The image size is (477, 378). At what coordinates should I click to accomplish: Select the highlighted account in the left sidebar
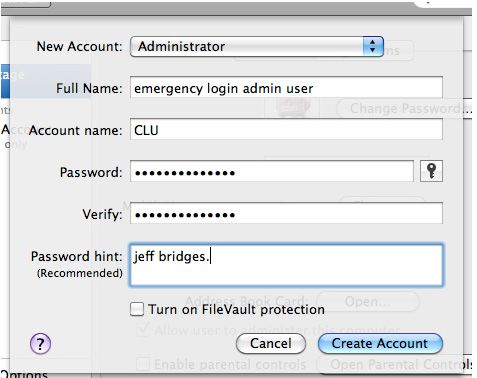pyautogui.click(x=46, y=81)
